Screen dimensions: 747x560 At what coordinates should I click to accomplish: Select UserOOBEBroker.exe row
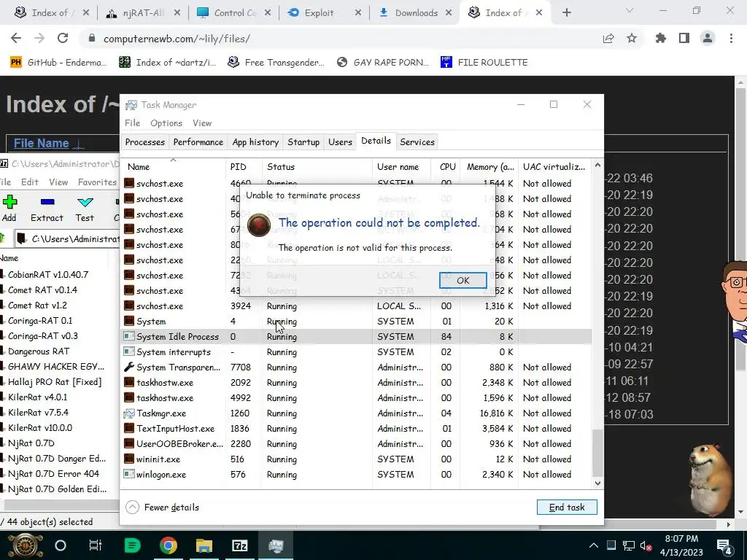356,444
